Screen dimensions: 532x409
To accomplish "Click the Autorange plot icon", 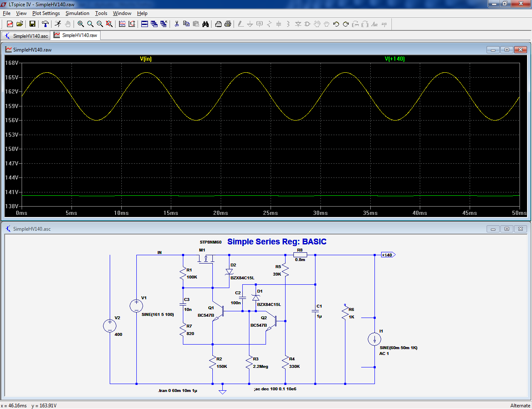I will point(132,24).
